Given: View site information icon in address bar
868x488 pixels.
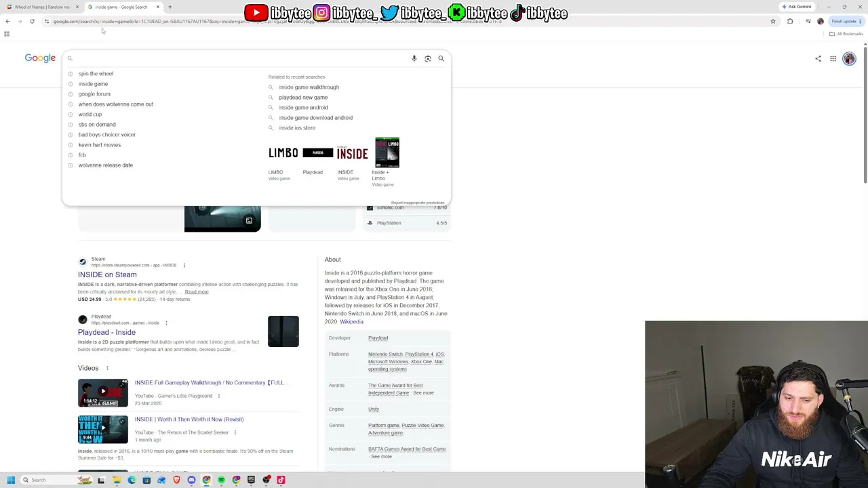Looking at the screenshot, I should point(46,21).
